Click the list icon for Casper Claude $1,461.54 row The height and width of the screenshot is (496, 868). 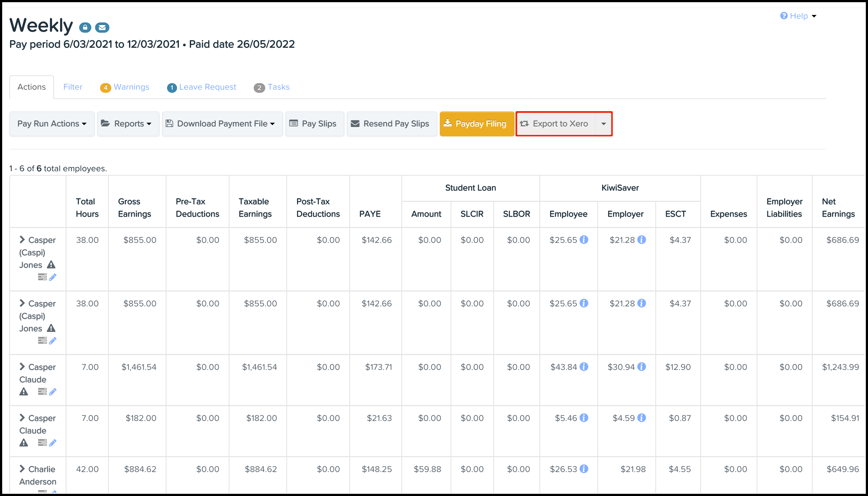[x=42, y=392]
